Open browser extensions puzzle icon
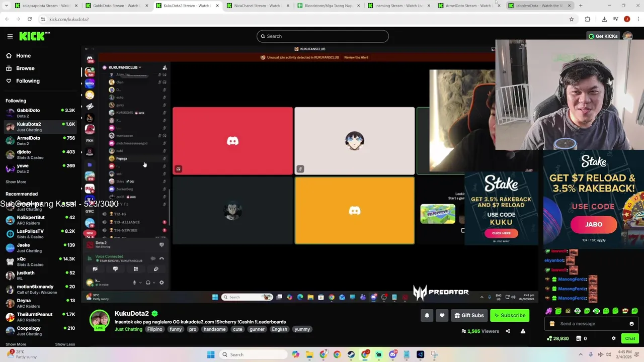The height and width of the screenshot is (362, 644). pyautogui.click(x=588, y=19)
